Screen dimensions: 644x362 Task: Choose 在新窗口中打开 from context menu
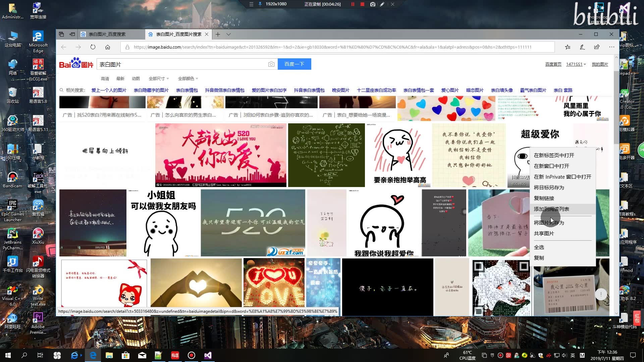point(562,166)
